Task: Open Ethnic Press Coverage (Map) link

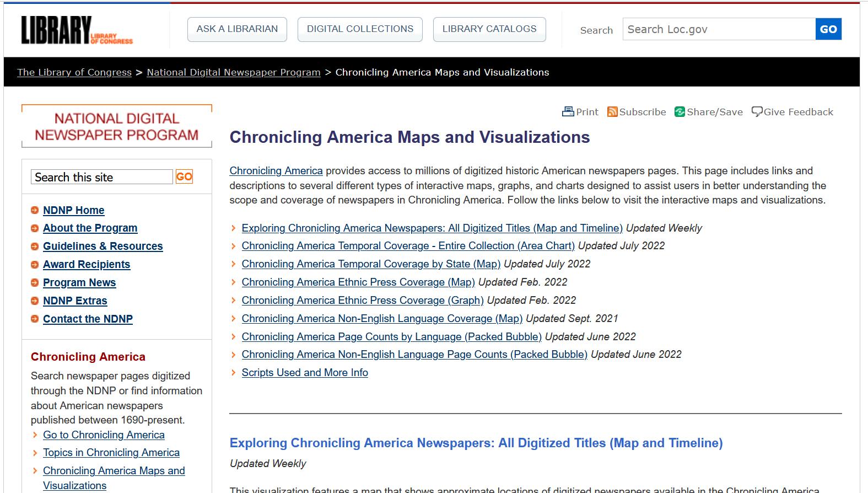Action: tap(358, 282)
